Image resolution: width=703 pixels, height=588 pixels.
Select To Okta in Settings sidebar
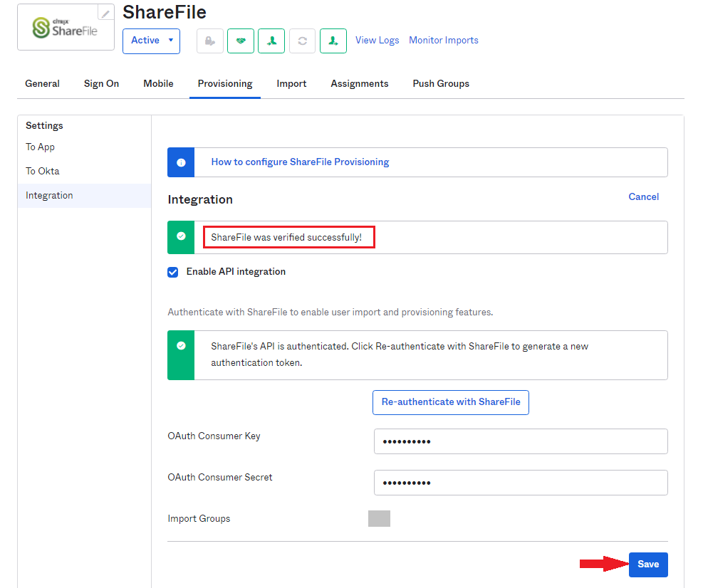[x=43, y=172]
